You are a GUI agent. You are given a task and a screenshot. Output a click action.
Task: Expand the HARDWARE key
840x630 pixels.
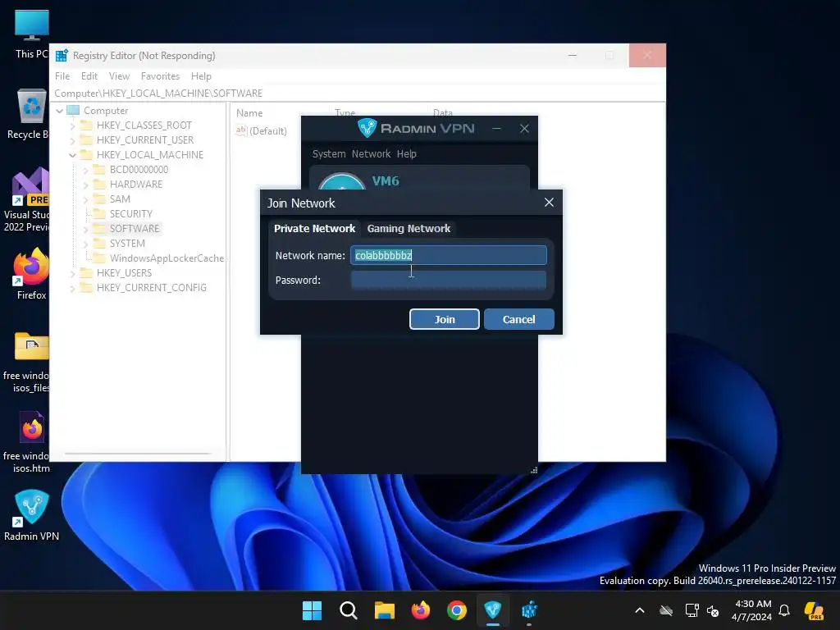tap(85, 185)
